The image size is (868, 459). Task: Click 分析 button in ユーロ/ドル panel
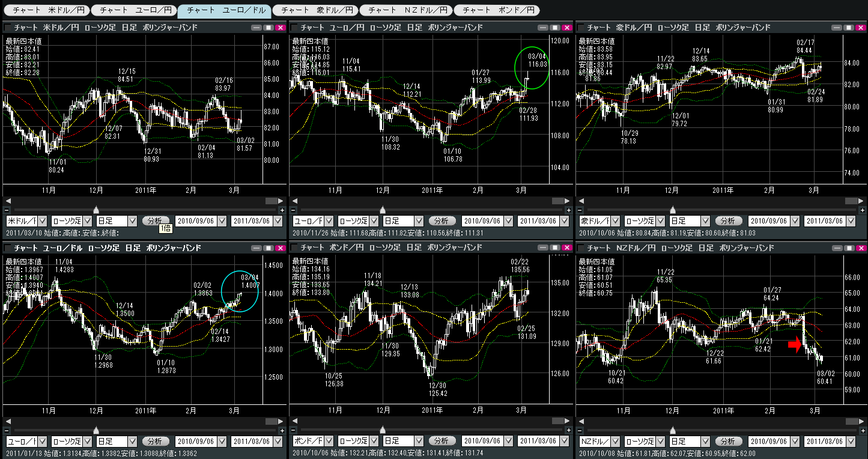point(156,442)
